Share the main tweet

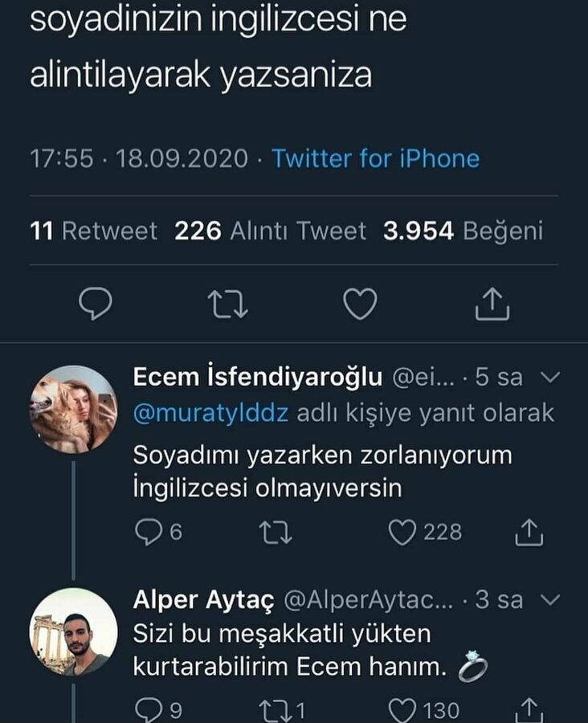(x=492, y=304)
